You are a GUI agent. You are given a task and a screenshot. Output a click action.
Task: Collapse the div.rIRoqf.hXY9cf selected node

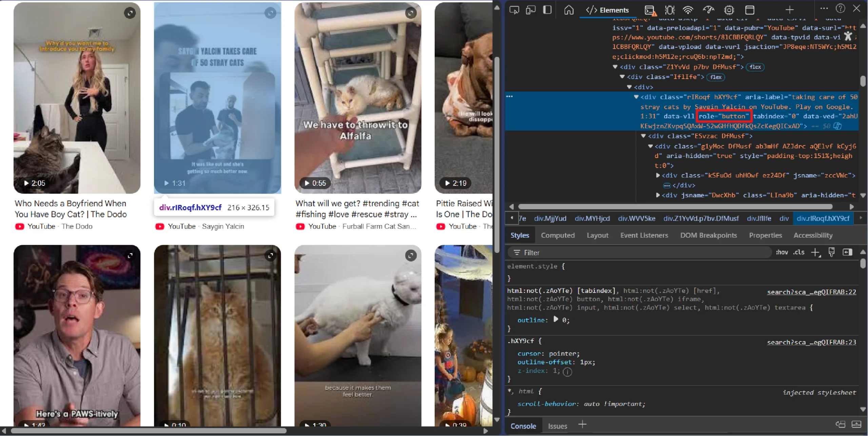(x=636, y=97)
